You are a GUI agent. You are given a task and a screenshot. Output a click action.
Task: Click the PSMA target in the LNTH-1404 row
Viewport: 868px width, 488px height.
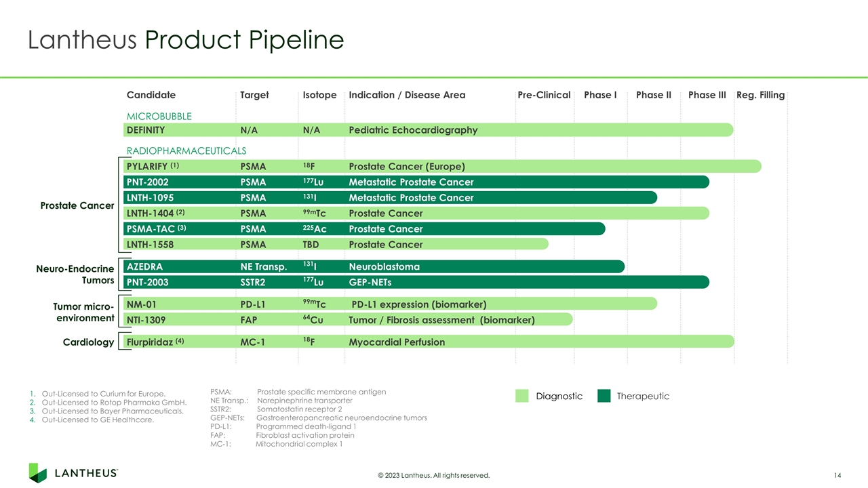(253, 213)
